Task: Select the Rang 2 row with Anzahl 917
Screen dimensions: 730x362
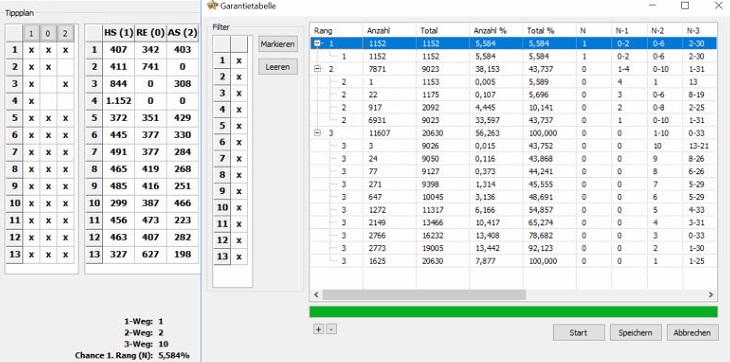Action: click(514, 107)
